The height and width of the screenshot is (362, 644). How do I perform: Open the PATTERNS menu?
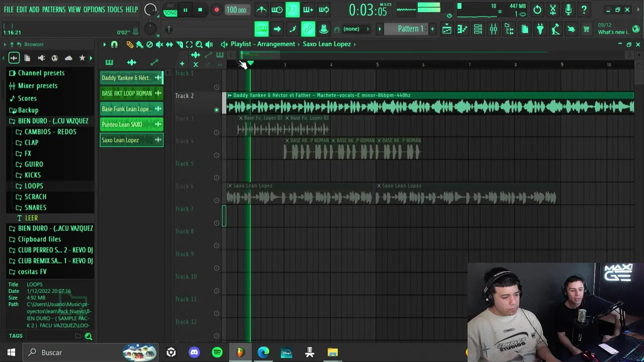click(x=54, y=10)
